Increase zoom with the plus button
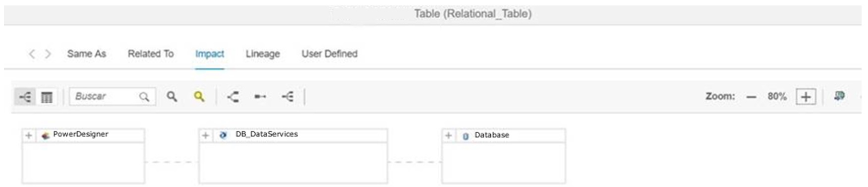Screen dimensions: 868x187 click(x=806, y=97)
